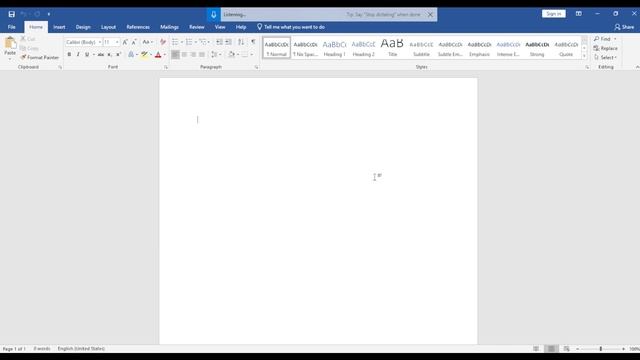Switch to the References tab
Screen dimensions: 640x360
[x=138, y=27]
